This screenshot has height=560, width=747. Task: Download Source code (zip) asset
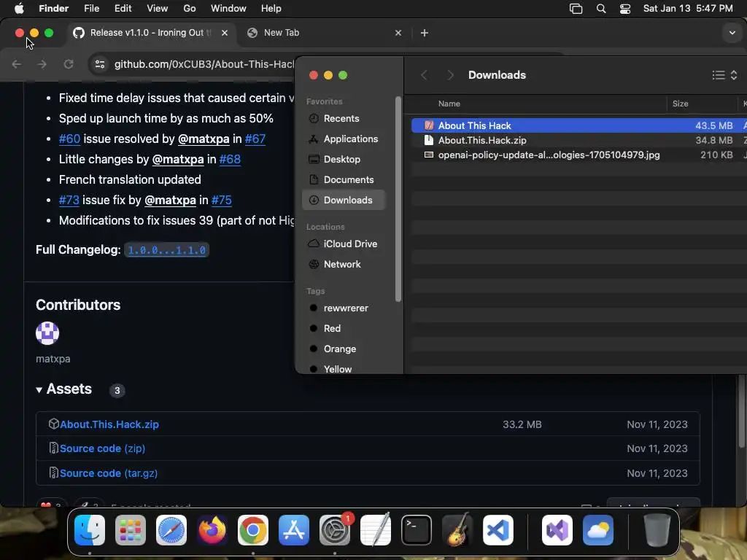(x=102, y=448)
